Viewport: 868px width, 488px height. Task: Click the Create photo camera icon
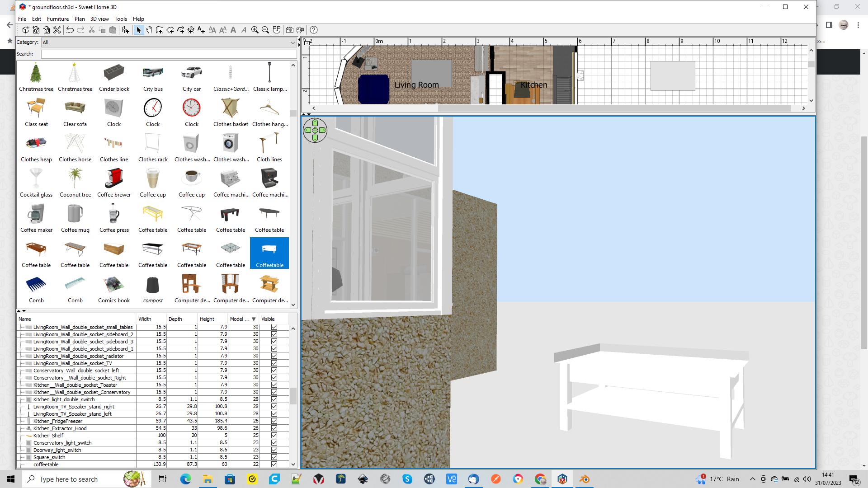pyautogui.click(x=290, y=30)
